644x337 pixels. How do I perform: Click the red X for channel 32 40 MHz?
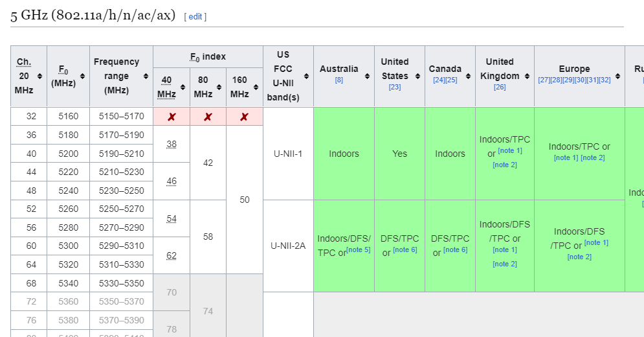(x=172, y=117)
